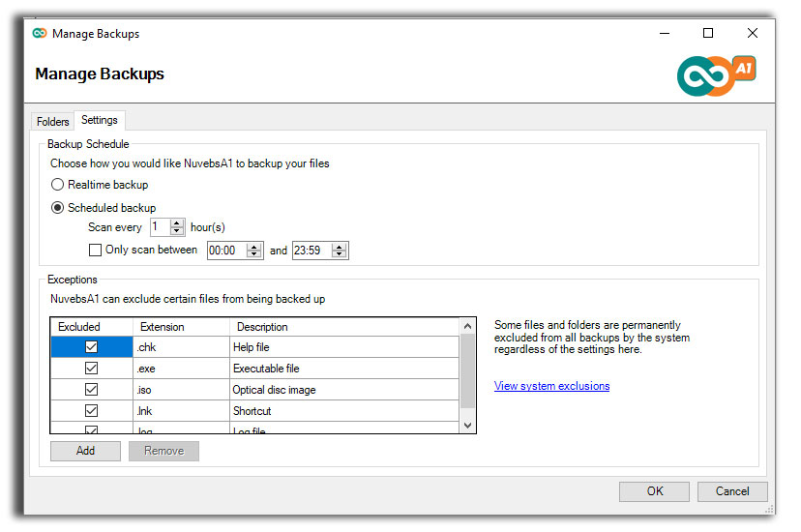This screenshot has width=801, height=532.
Task: Click scroll up arrow of exceptions list
Action: [x=467, y=326]
